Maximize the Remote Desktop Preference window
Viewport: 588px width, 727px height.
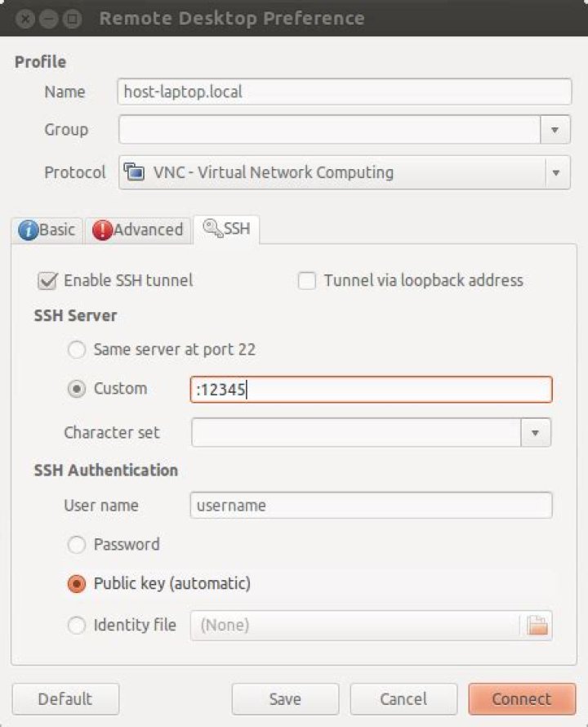72,19
